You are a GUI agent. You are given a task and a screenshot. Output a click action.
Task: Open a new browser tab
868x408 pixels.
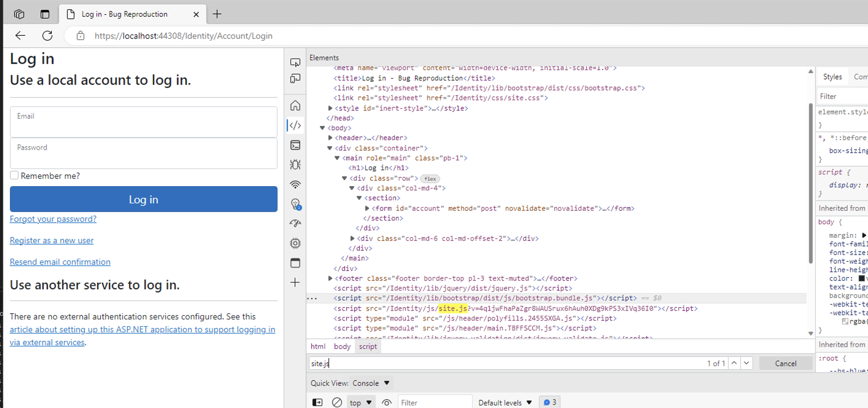tap(217, 14)
